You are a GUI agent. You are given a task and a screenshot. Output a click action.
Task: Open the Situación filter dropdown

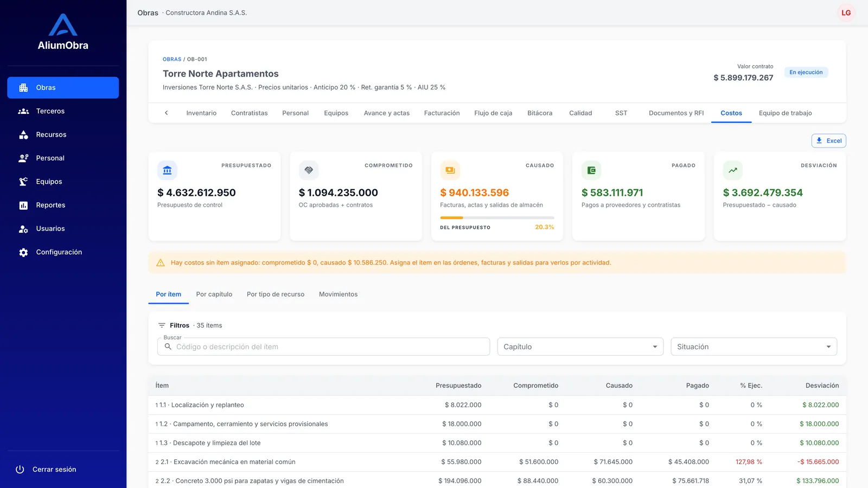tap(754, 347)
